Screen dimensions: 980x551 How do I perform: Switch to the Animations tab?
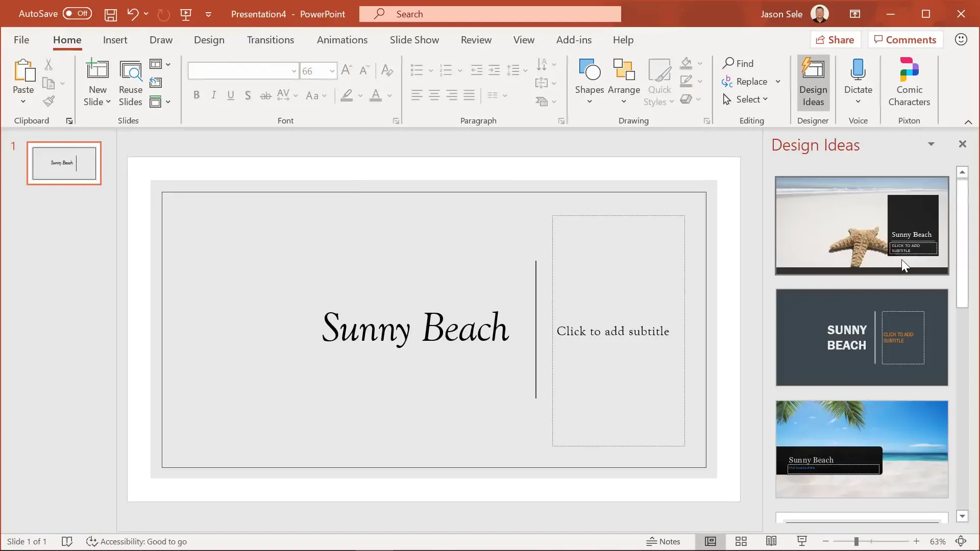pos(342,40)
